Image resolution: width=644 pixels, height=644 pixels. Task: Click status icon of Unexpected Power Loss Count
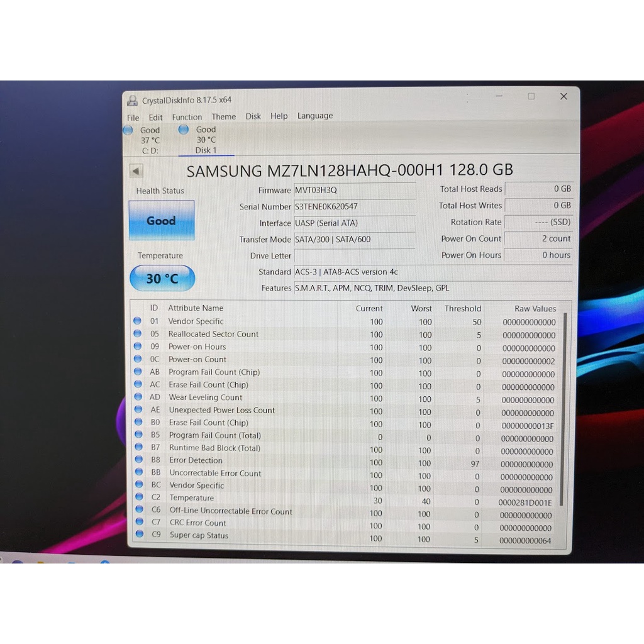(138, 409)
